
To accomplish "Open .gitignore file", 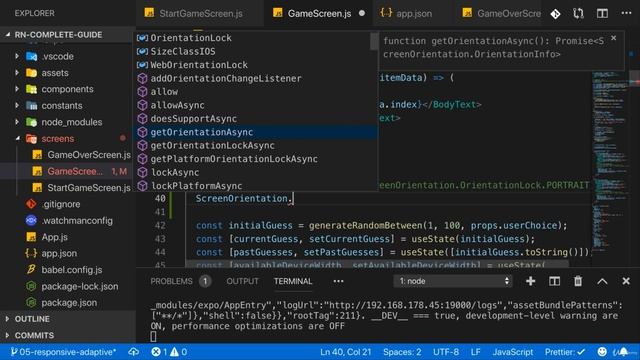I will pyautogui.click(x=68, y=204).
